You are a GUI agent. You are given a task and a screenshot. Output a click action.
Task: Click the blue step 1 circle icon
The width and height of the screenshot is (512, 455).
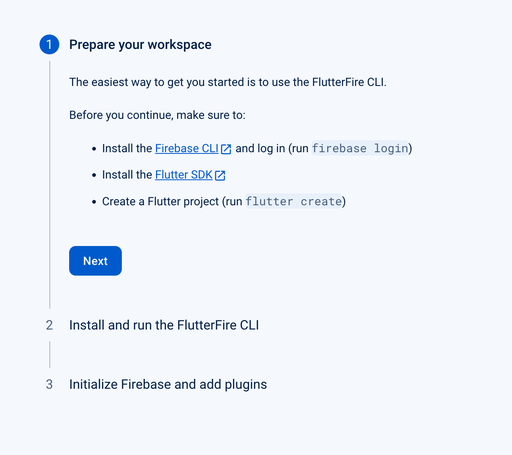pyautogui.click(x=49, y=44)
